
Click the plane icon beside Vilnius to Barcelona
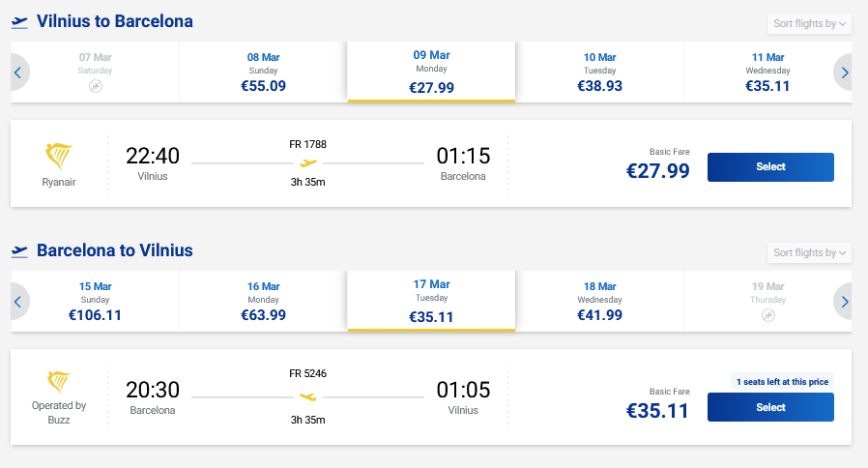coord(19,21)
